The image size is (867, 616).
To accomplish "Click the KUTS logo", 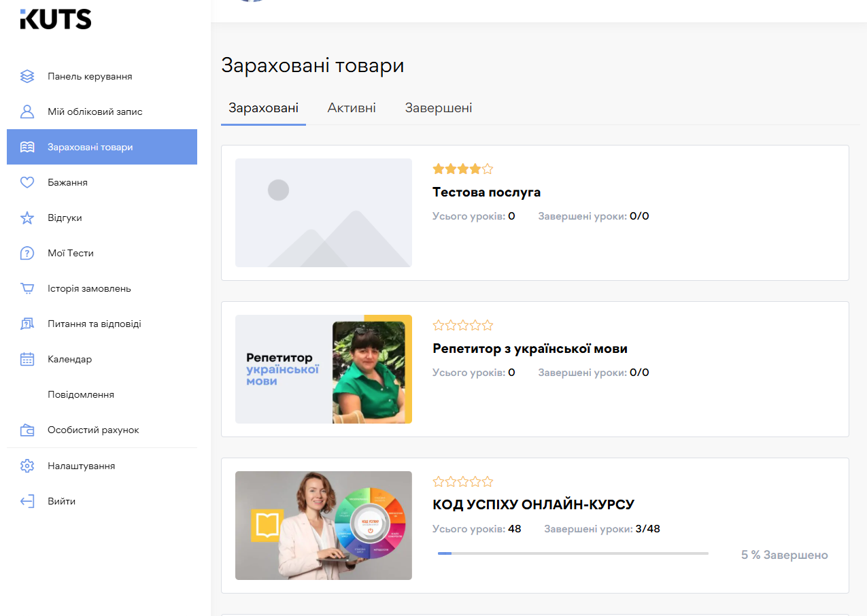I will 56,19.
